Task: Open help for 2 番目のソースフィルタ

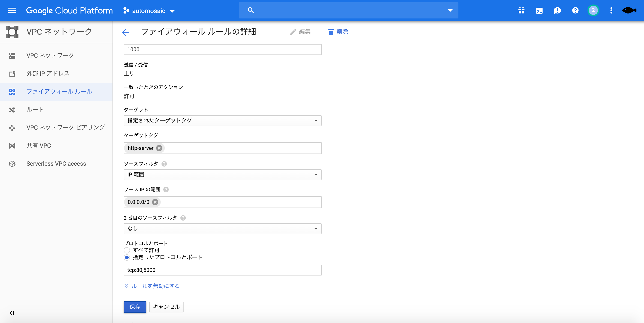Action: 183,218
